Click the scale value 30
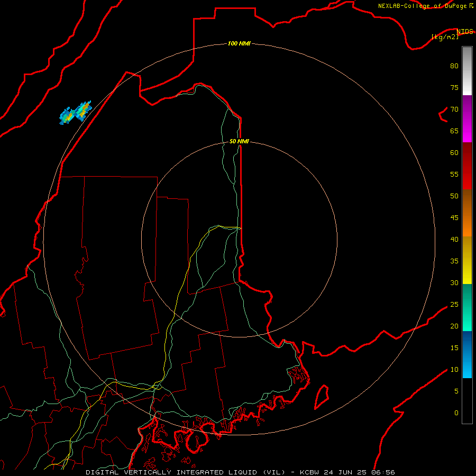 point(454,282)
